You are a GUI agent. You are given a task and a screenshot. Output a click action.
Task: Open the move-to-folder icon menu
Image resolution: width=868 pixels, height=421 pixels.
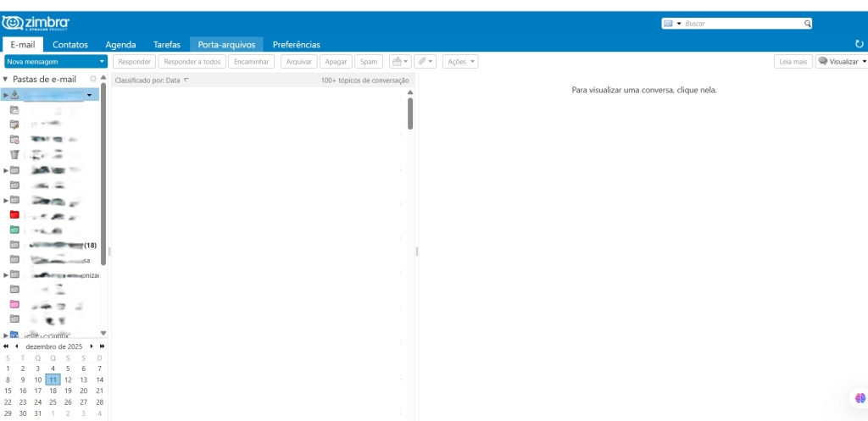(398, 62)
